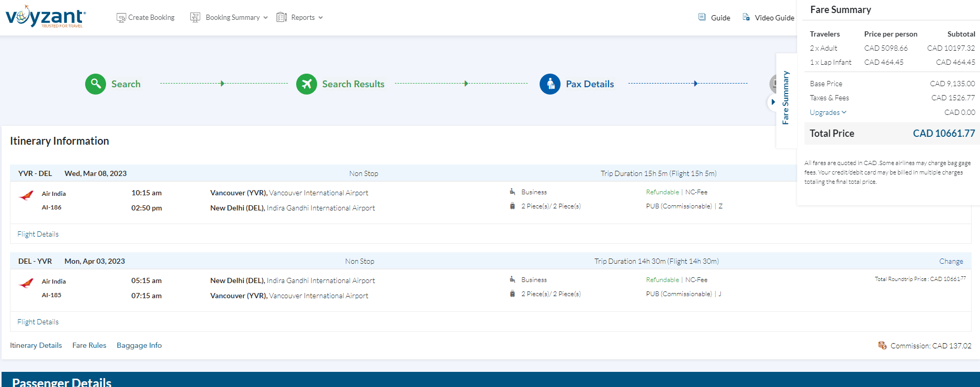Click Change link for return flight

coord(951,261)
